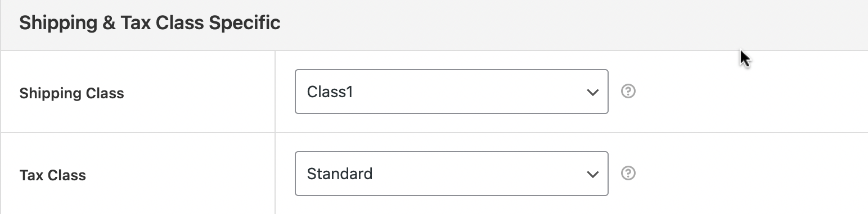Click the chevron arrow in Class1 select

[592, 92]
